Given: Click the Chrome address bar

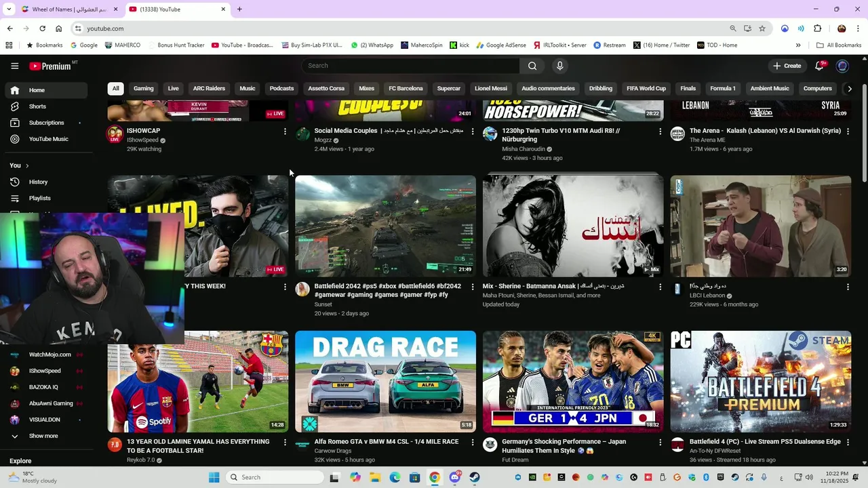Looking at the screenshot, I should point(400,28).
